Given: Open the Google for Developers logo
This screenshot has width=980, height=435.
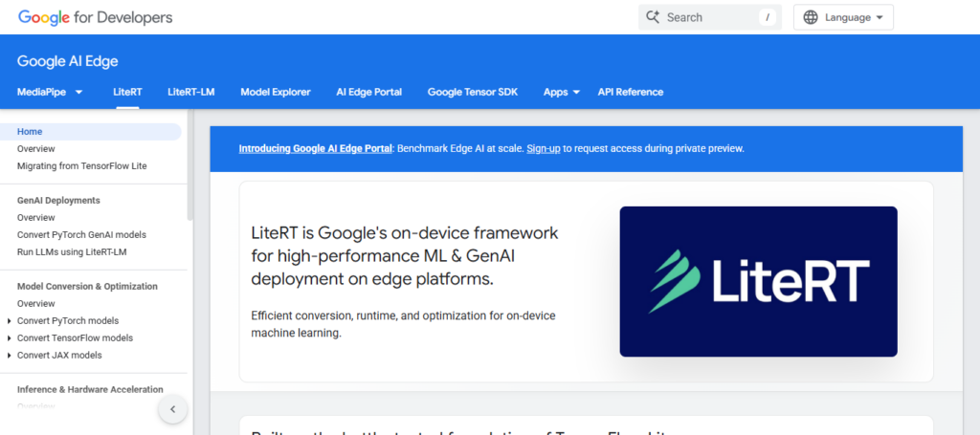Looking at the screenshot, I should 95,17.
